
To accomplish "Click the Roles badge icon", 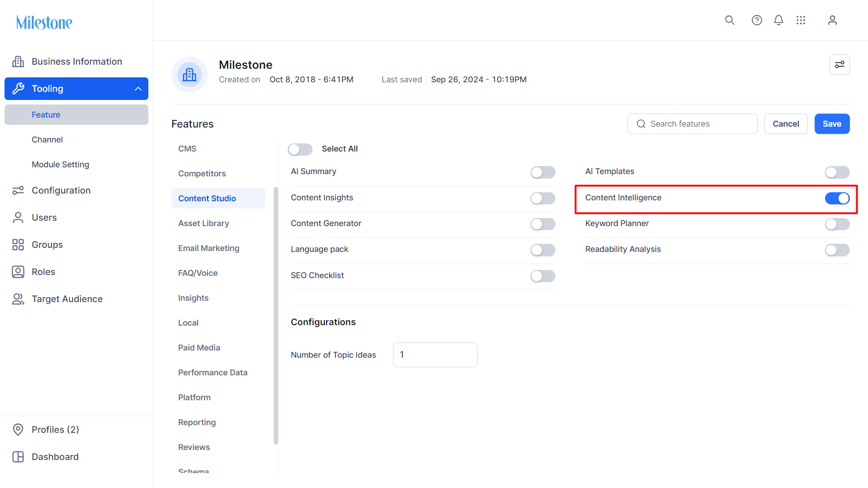I will 18,272.
